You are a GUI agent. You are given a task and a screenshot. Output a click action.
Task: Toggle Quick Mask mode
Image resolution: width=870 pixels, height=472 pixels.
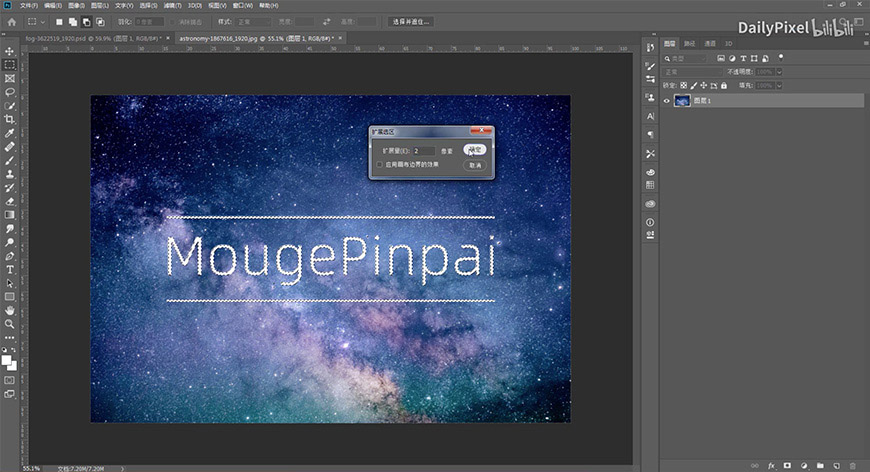[x=9, y=380]
